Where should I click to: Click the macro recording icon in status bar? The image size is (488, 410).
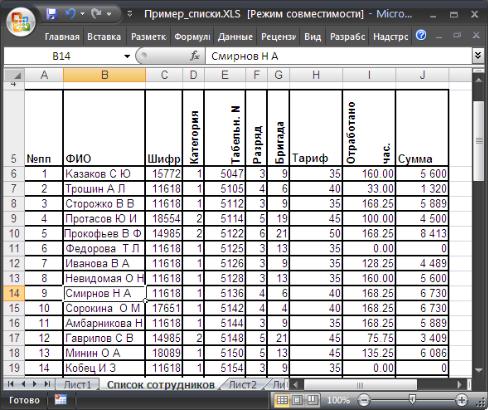pos(61,399)
